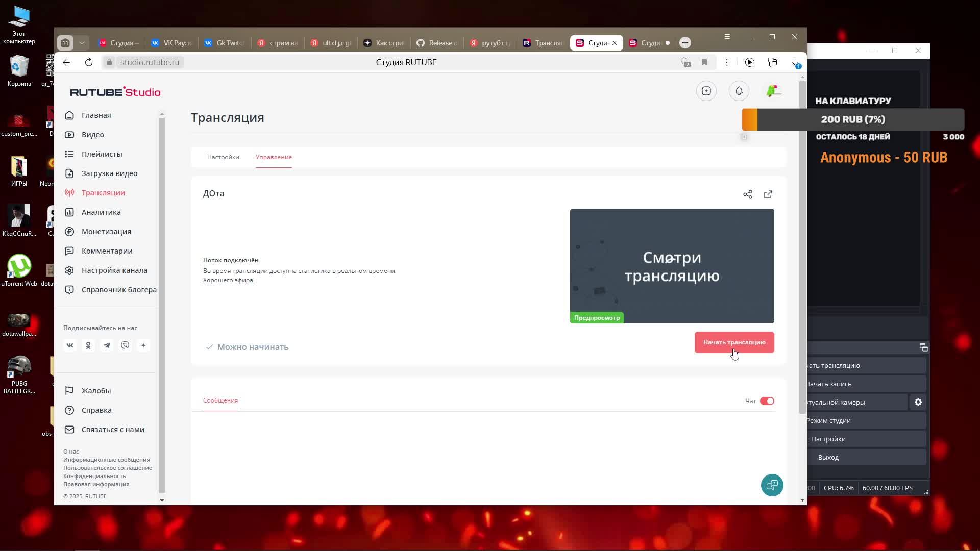Open Аналитика in the sidebar
The image size is (980, 551).
coord(101,212)
